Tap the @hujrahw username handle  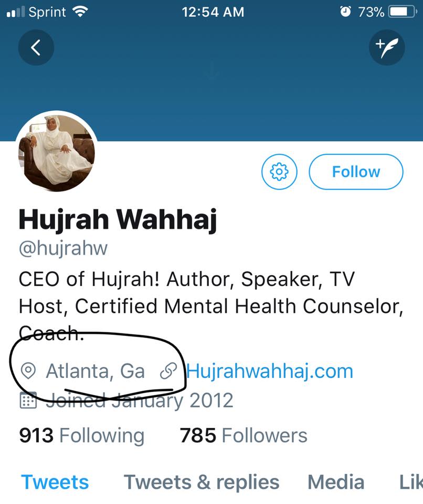pos(63,249)
